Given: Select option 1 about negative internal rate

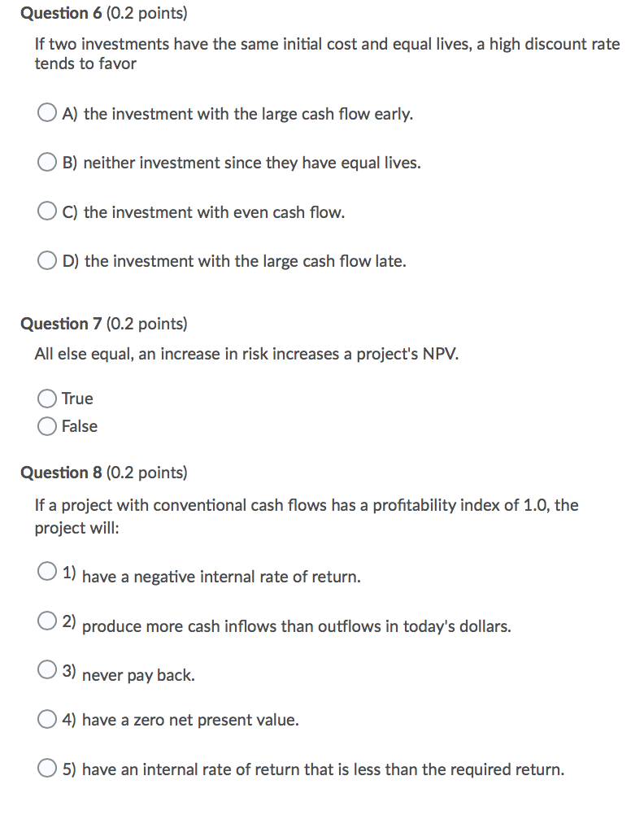Looking at the screenshot, I should (x=46, y=569).
